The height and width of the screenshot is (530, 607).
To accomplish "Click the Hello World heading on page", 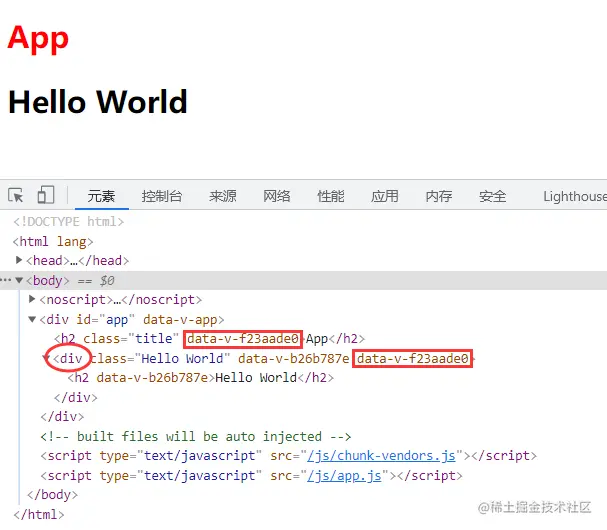I will click(98, 102).
